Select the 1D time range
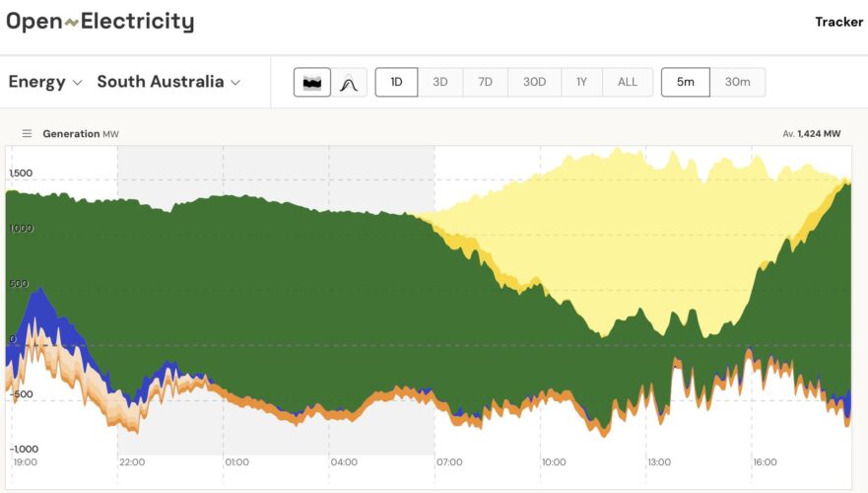The width and height of the screenshot is (868, 493). (x=396, y=82)
